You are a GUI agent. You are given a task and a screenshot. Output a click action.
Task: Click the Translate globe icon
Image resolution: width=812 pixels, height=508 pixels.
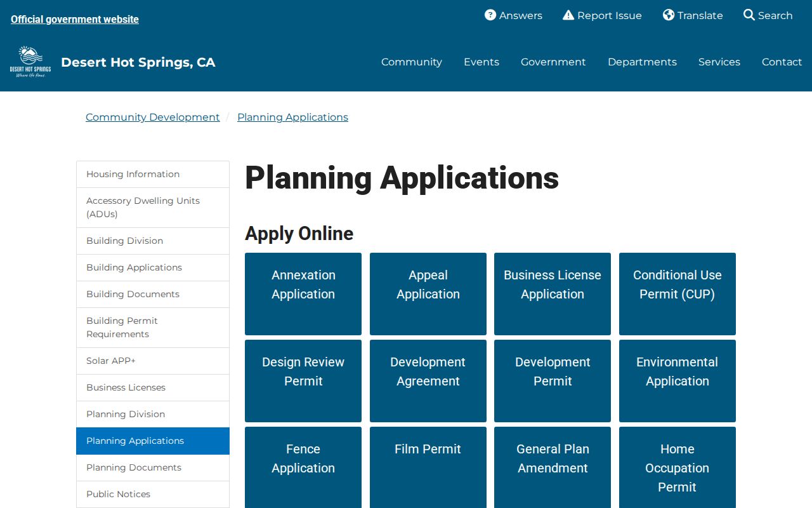(669, 15)
